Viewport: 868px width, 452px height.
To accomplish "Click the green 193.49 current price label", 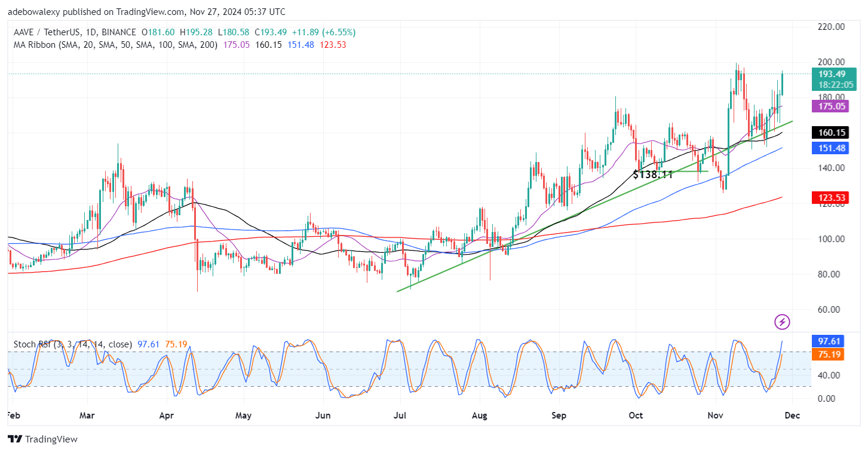I will (x=834, y=74).
